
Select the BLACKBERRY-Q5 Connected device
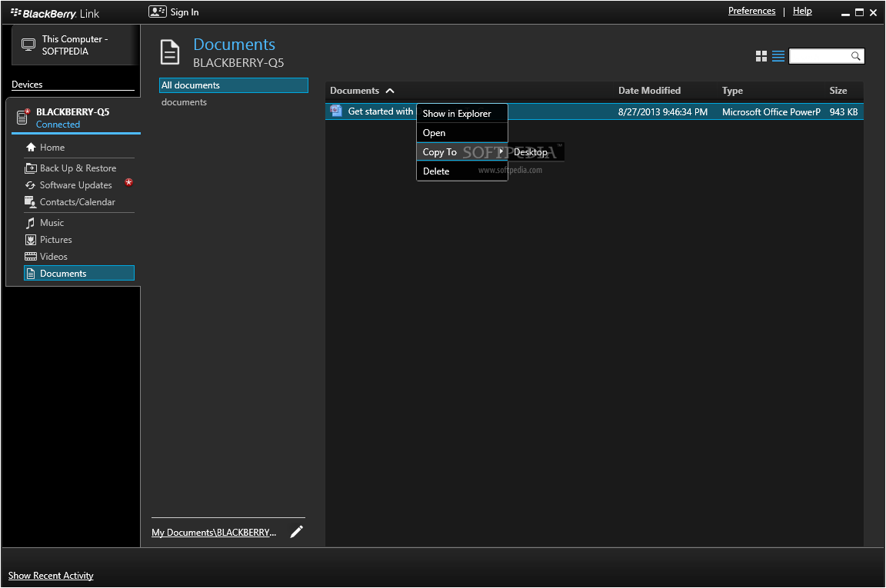click(x=75, y=118)
